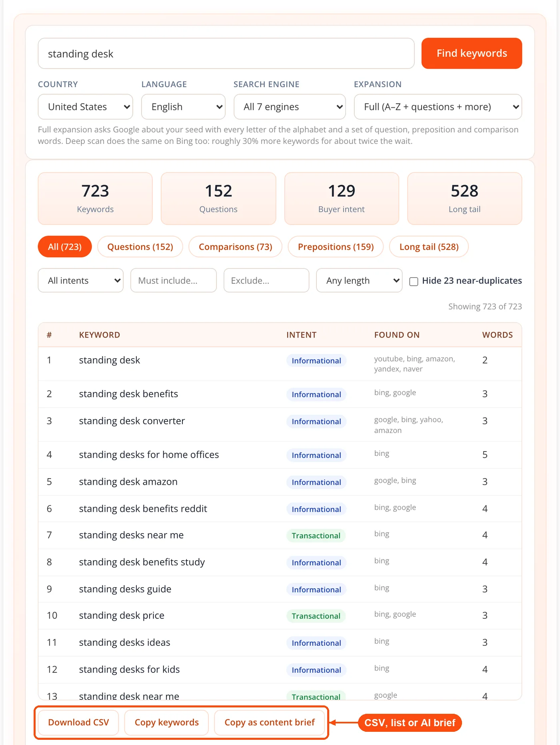Tick the Hide 23 near-duplicates checkbox
This screenshot has width=560, height=745.
point(414,281)
